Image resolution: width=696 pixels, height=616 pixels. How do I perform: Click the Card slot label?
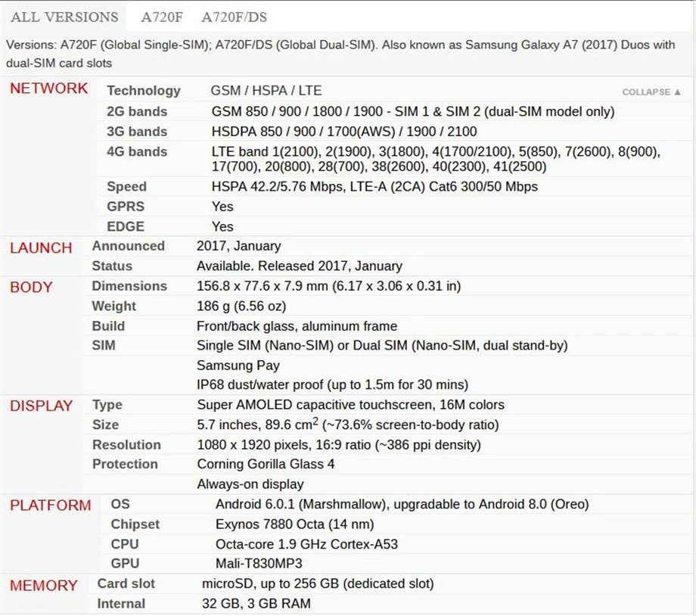click(126, 583)
